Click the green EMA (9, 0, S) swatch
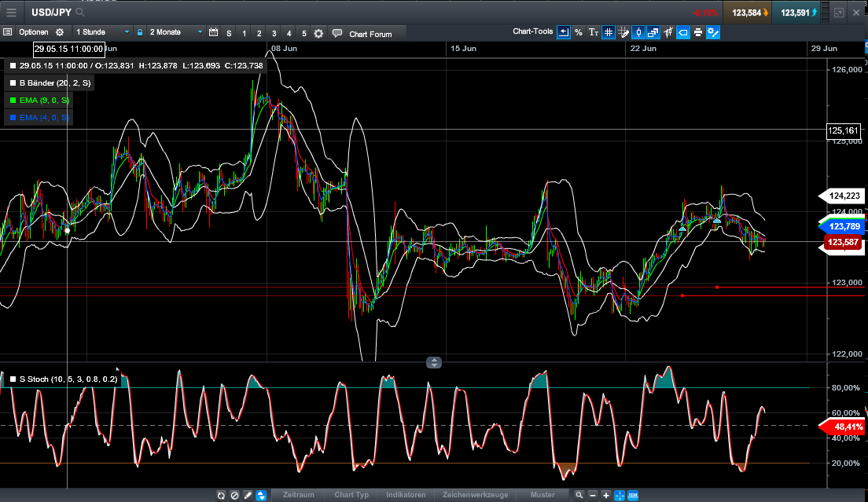 point(13,101)
